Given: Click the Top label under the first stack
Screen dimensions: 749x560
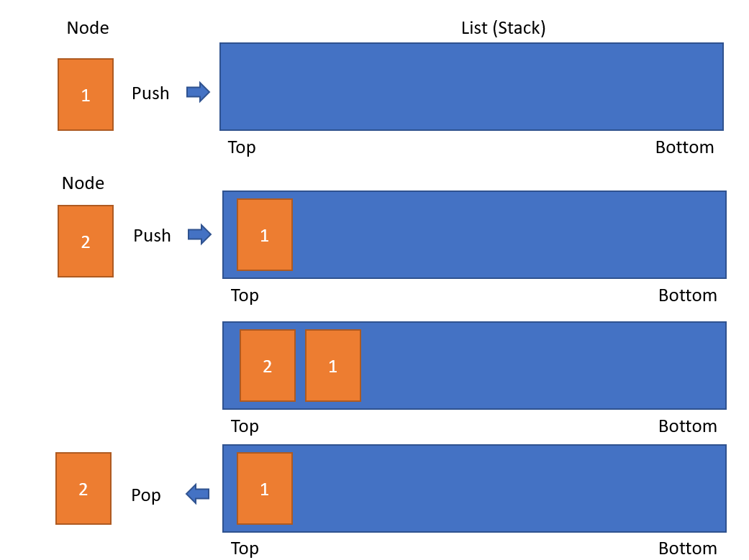Looking at the screenshot, I should point(242,147).
